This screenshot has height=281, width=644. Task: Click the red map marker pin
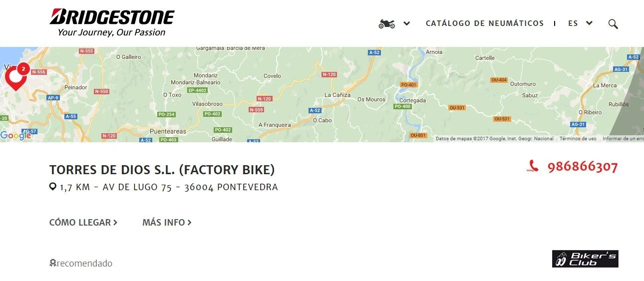(15, 78)
